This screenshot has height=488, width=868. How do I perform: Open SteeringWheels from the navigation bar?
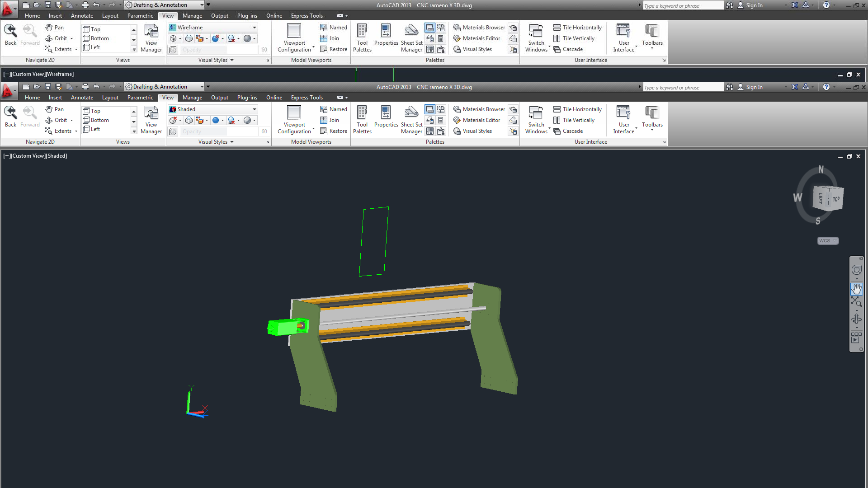tap(856, 270)
